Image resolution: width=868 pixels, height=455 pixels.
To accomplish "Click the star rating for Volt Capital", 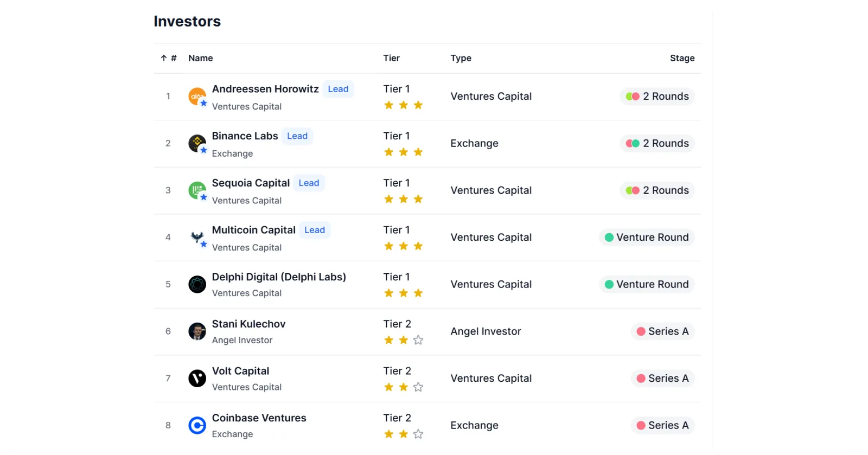I will 404,387.
